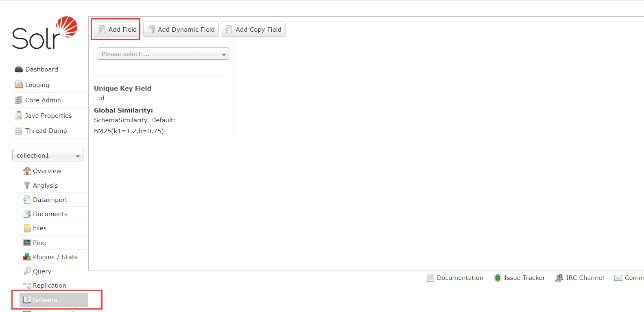Open the IRC Channel link

(580, 278)
